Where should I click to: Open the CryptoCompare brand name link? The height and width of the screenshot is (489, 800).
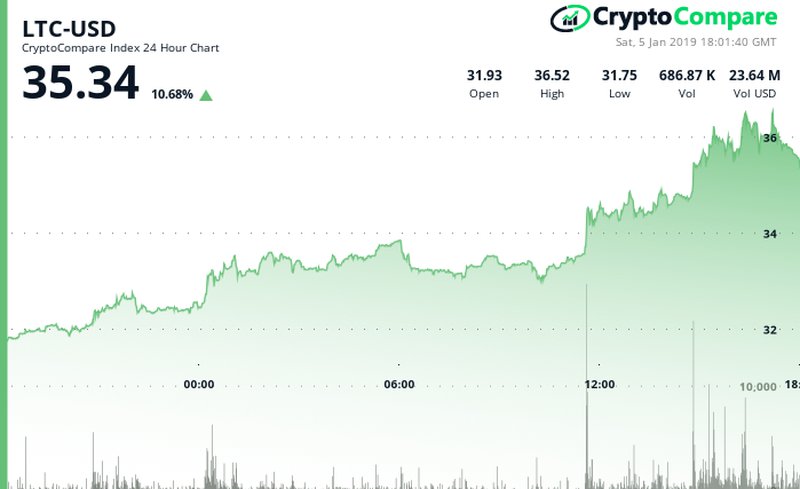pos(684,17)
